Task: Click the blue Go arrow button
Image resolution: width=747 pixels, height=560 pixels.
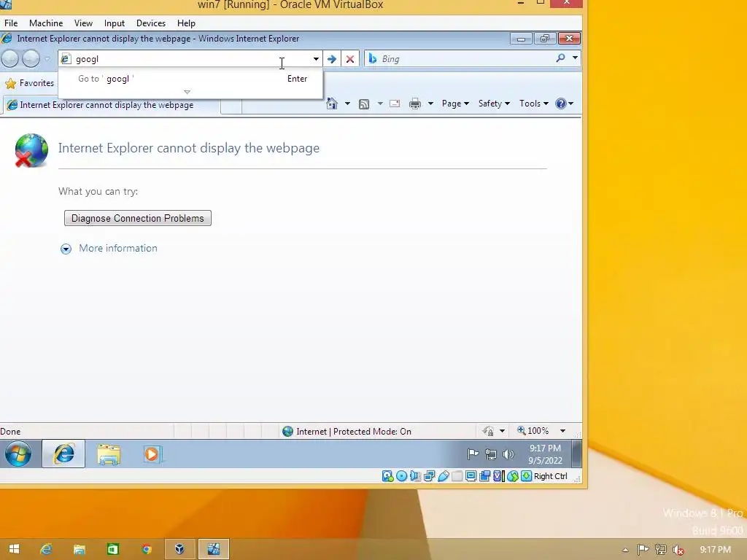Action: click(332, 58)
